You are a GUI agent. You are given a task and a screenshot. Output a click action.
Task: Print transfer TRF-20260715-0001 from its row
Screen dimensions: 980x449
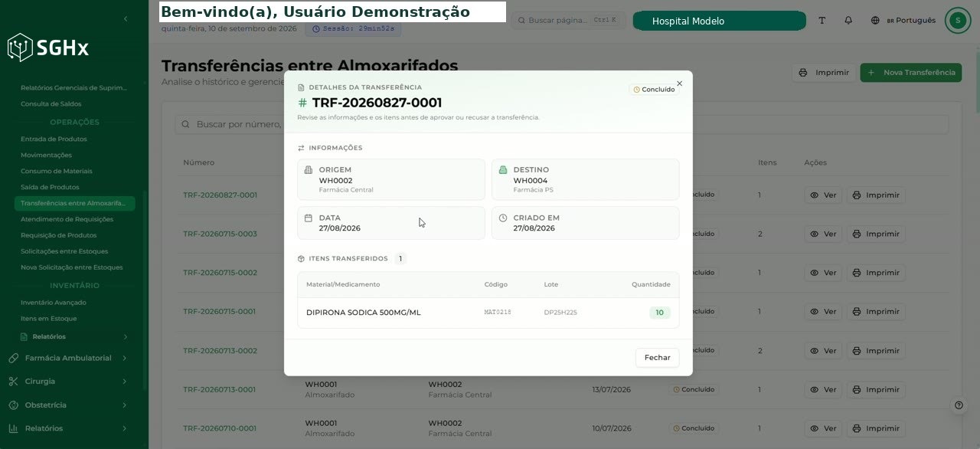pyautogui.click(x=876, y=313)
